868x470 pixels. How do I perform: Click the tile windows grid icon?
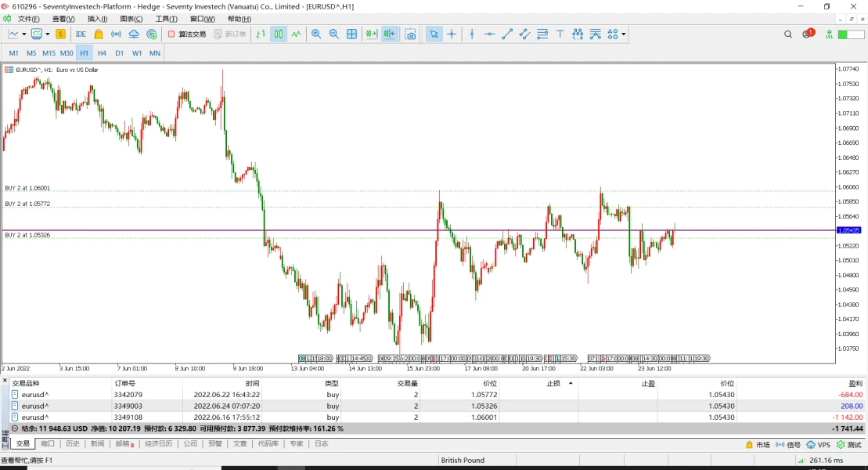pyautogui.click(x=352, y=34)
